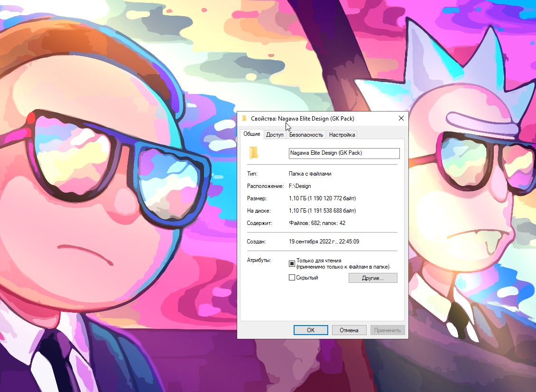Open the 'Доступ' tab
This screenshot has width=536, height=392.
click(x=275, y=135)
